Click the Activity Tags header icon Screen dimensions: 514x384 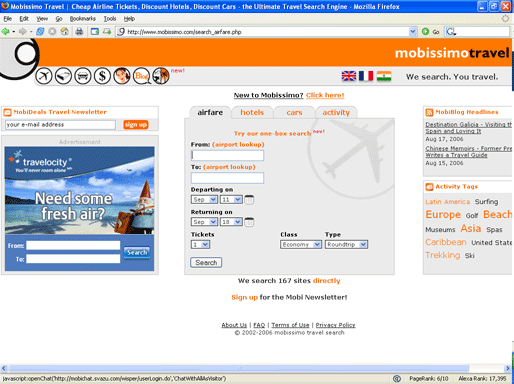coord(429,187)
